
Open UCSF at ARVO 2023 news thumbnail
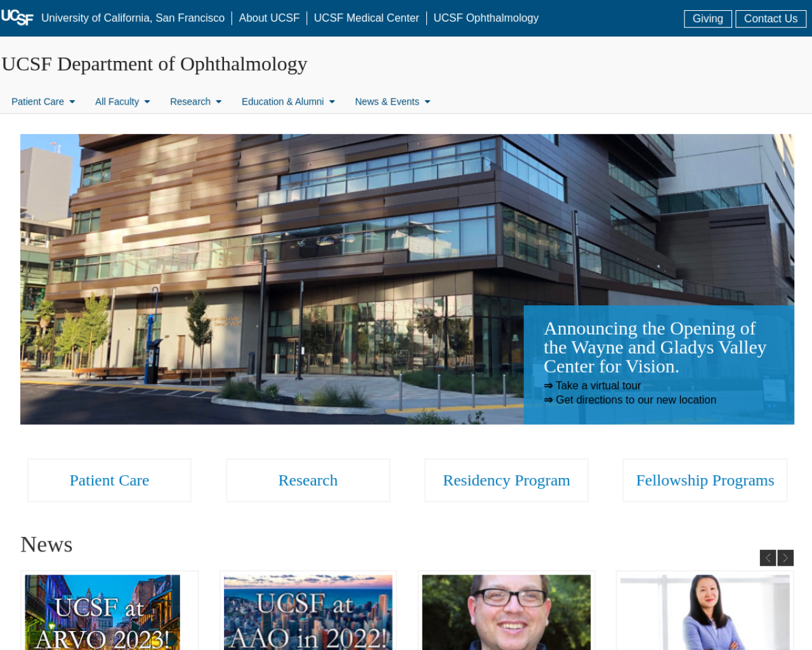(x=102, y=613)
